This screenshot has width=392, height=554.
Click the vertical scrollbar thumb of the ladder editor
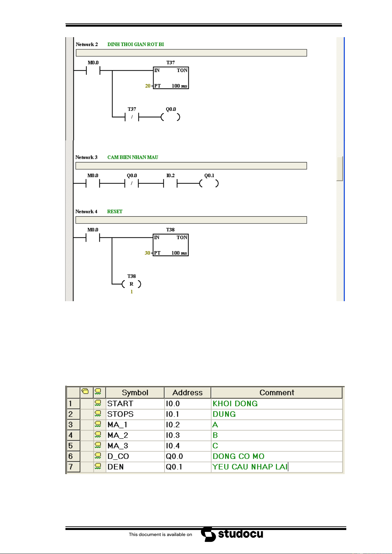[340, 168]
